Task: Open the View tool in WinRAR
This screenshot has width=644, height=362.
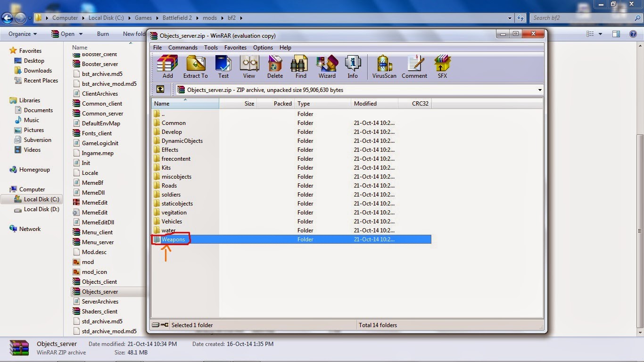Action: [x=249, y=66]
